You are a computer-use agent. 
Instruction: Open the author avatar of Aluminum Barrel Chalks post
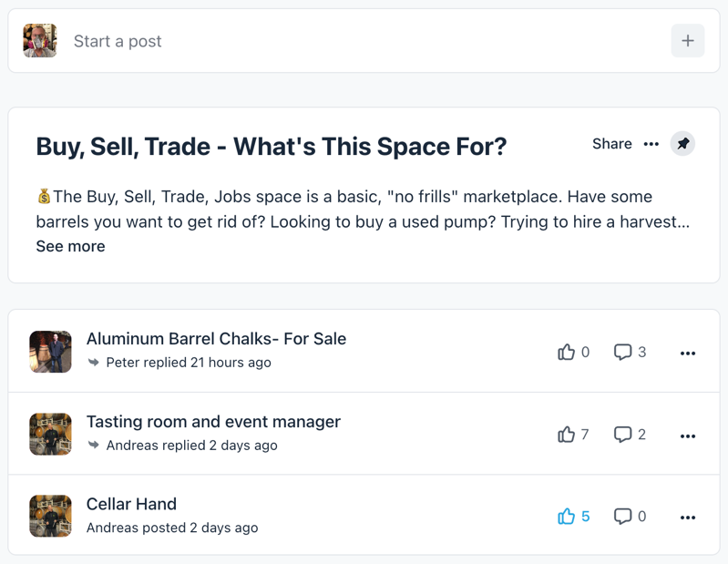[x=51, y=352]
